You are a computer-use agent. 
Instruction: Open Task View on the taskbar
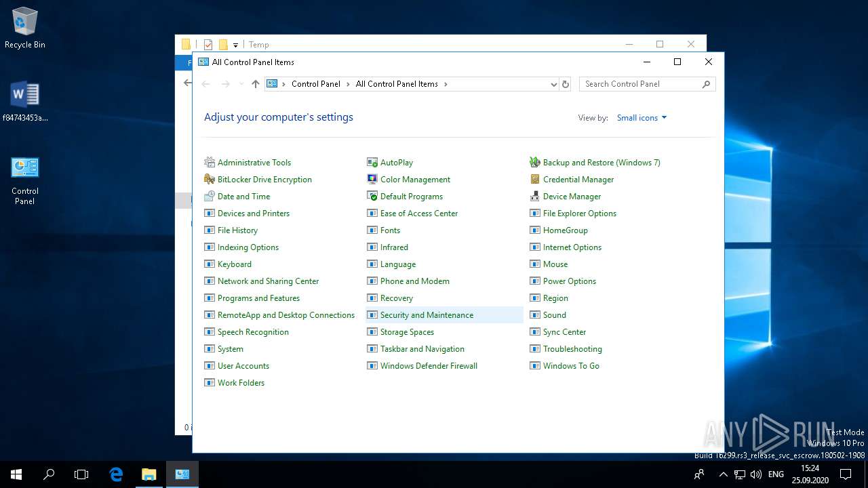point(81,474)
